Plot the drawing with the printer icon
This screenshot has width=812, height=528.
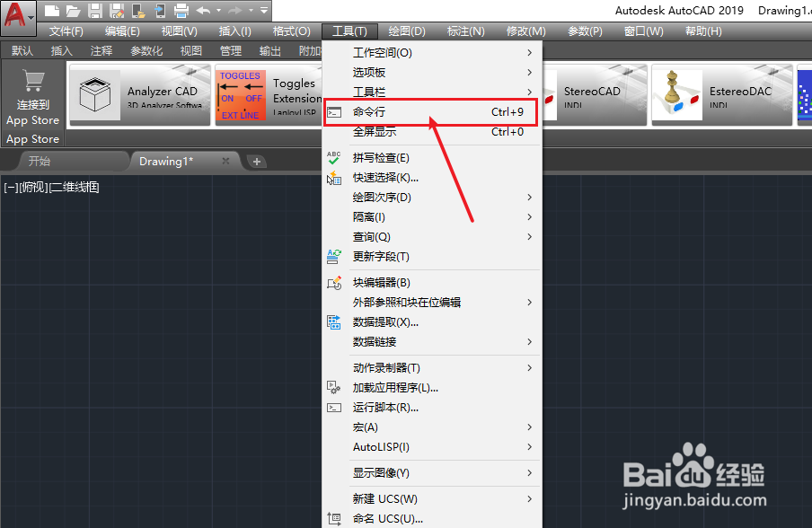tap(181, 11)
